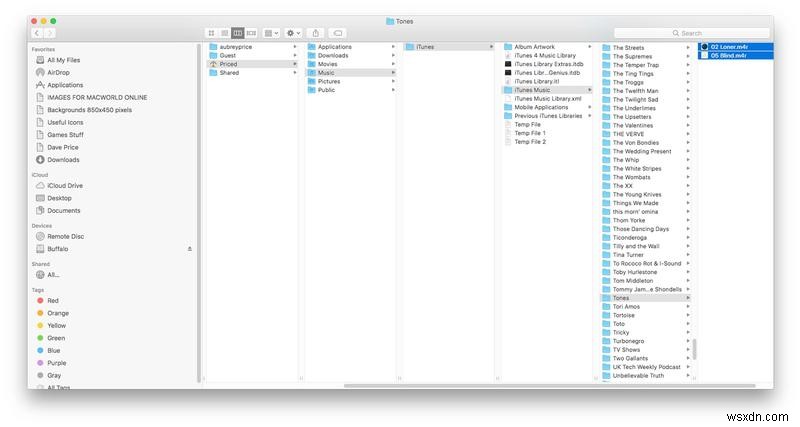Click the Edit Tags toolbar icon

[x=339, y=33]
